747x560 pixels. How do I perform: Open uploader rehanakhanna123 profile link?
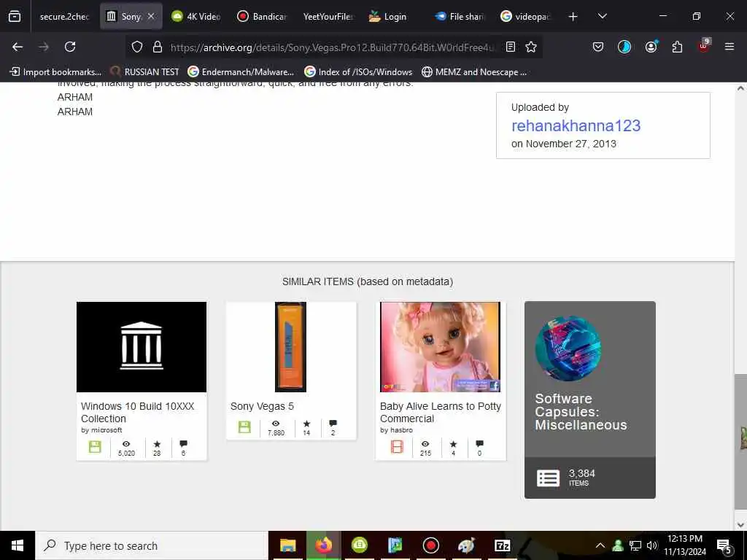pos(576,125)
